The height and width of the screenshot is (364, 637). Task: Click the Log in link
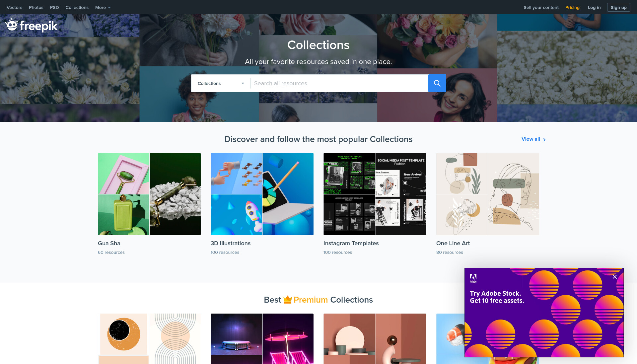tap(594, 7)
